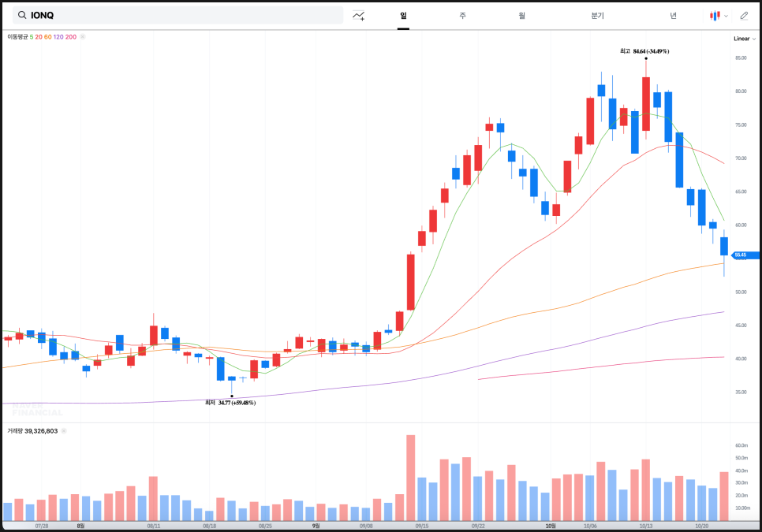
Task: Select the pencil drawing tool icon
Action: coord(744,15)
